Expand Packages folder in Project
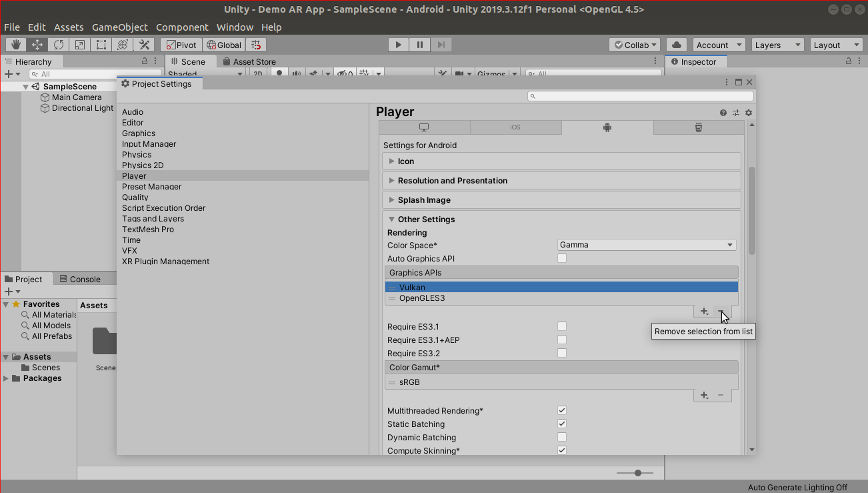868x493 pixels. click(6, 378)
